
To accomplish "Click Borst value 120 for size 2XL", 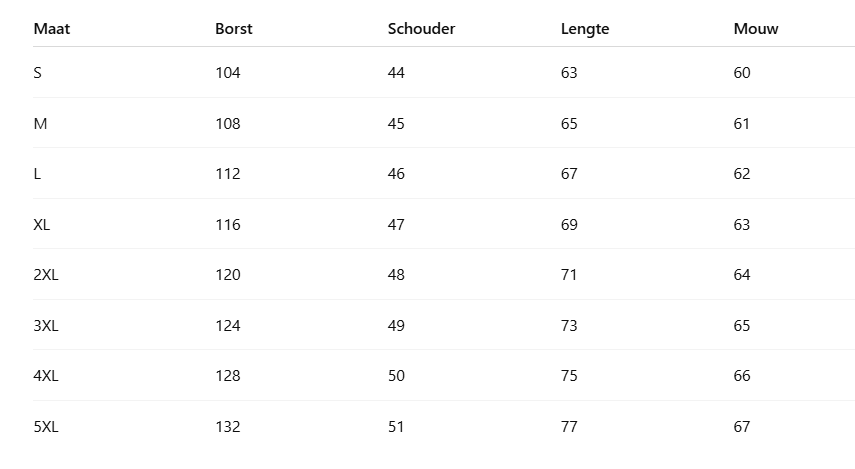I will [228, 275].
